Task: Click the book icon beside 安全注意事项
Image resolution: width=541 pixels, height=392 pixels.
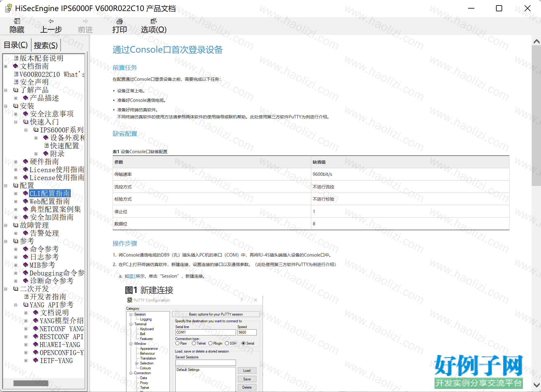Action: pyautogui.click(x=26, y=114)
